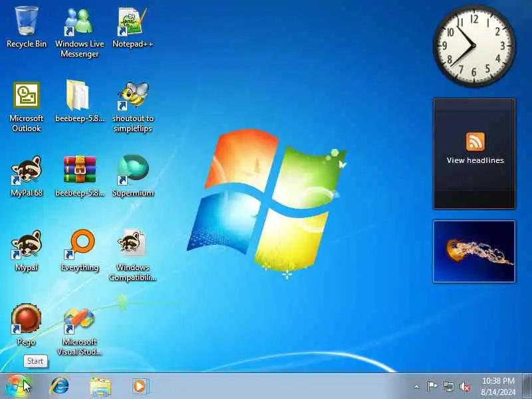
Task: Click the muted volume speaker icon
Action: (x=465, y=386)
